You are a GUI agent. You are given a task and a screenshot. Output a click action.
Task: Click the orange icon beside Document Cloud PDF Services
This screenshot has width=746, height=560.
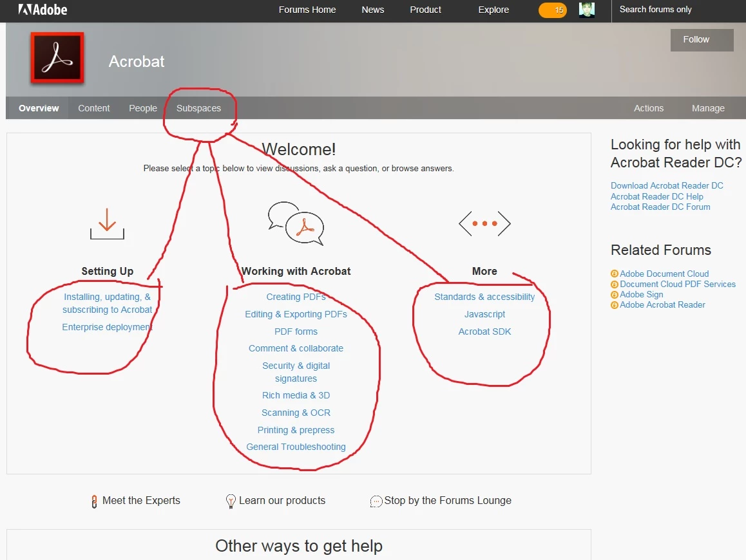click(614, 285)
